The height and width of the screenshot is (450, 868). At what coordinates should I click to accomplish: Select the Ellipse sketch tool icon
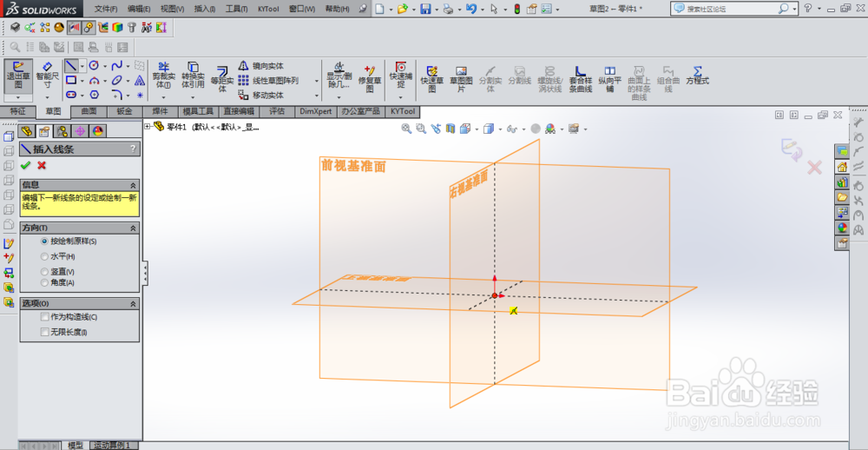117,80
